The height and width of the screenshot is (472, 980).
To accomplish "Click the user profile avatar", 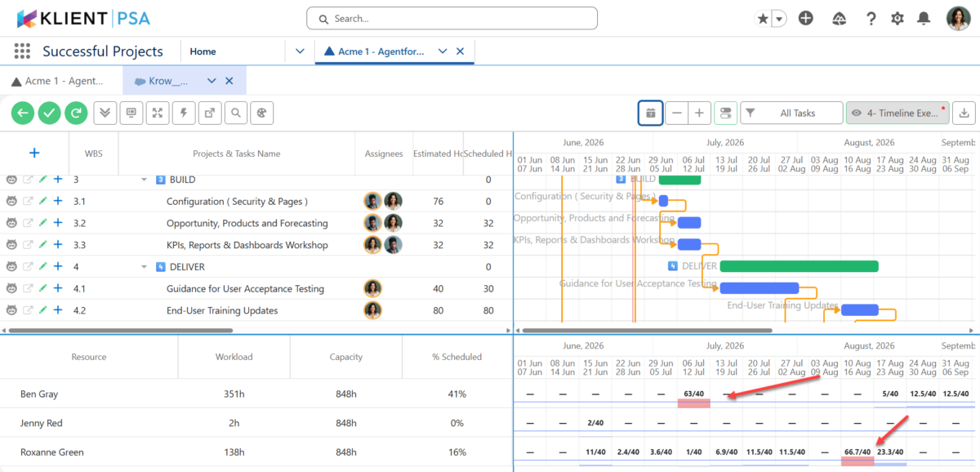I will [x=958, y=18].
